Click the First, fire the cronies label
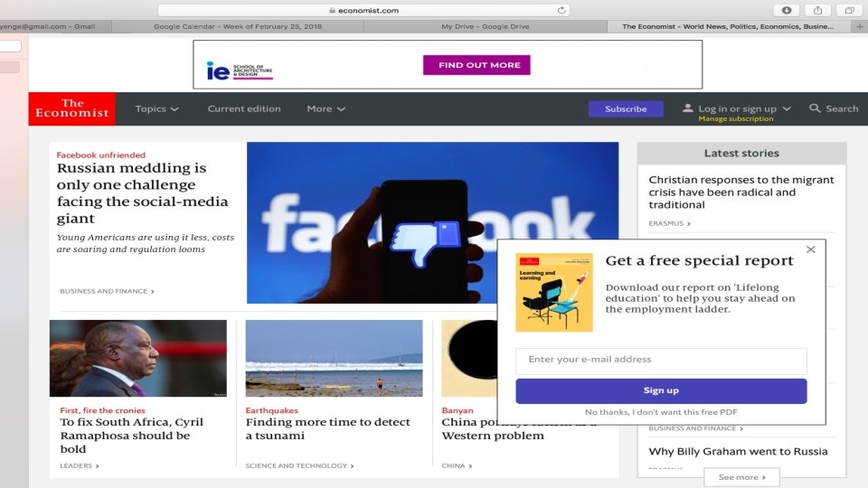 click(x=102, y=410)
